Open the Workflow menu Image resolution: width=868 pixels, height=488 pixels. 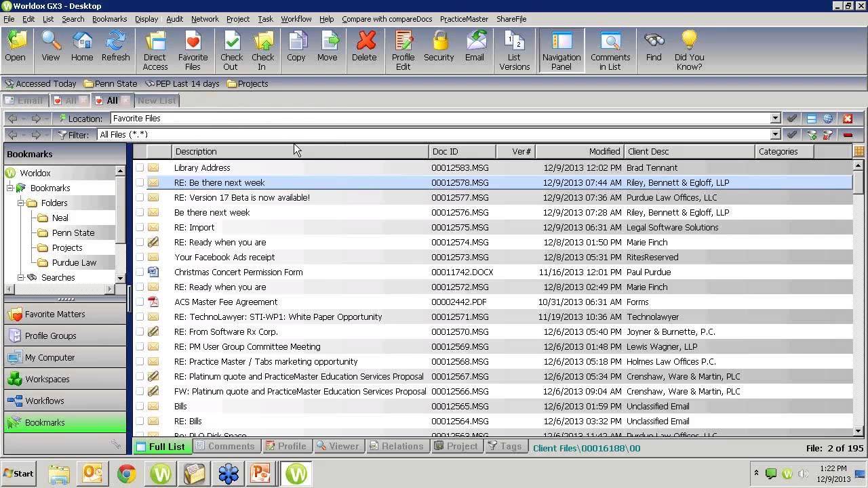296,19
